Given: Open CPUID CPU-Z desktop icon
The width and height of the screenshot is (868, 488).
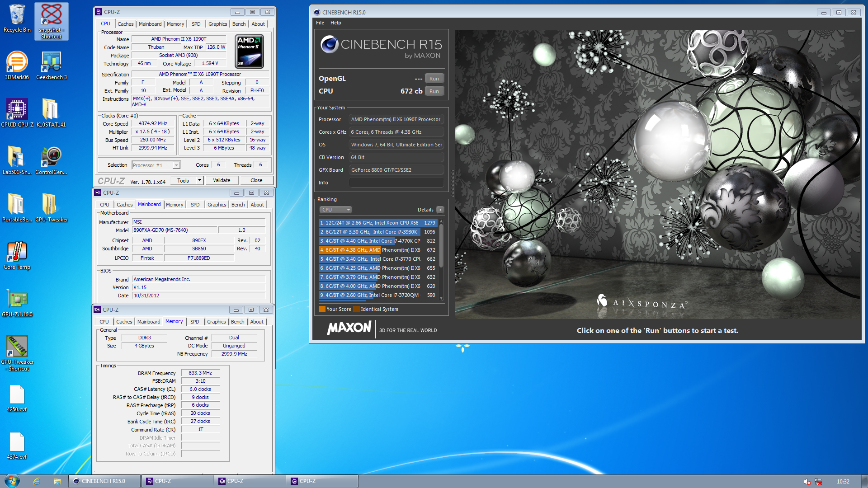Looking at the screenshot, I should click(17, 113).
